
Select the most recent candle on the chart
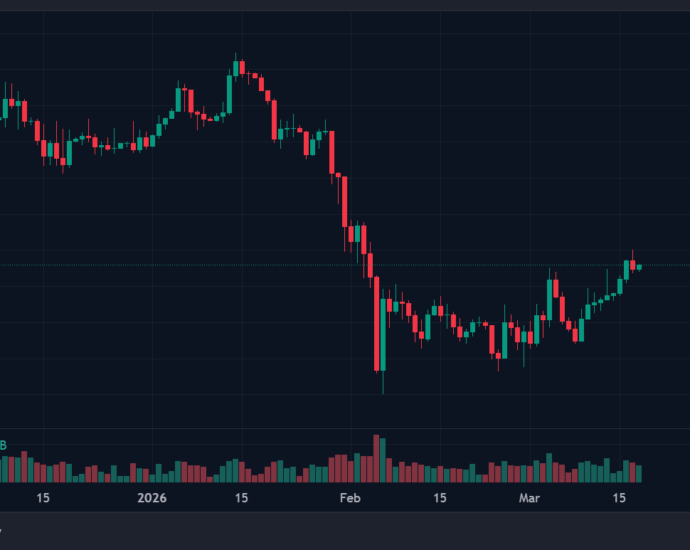click(x=639, y=266)
